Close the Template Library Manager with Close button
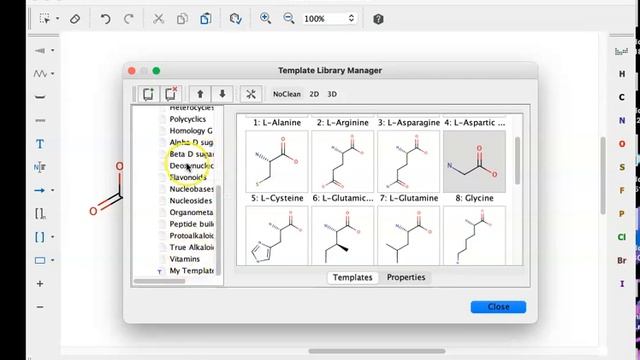640x360 pixels. pos(498,307)
